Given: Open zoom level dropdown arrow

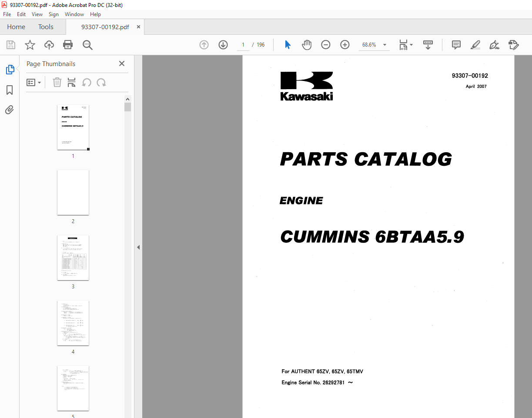Looking at the screenshot, I should click(385, 45).
